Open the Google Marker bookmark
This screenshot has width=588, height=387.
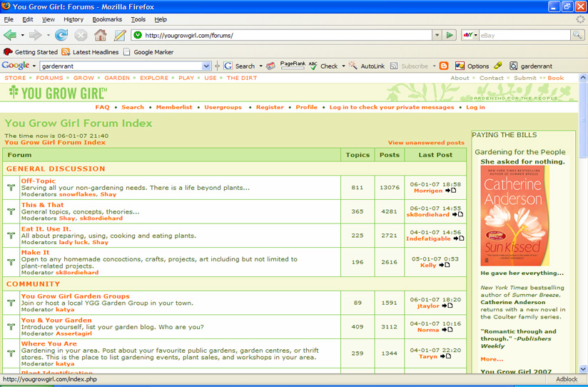pos(148,52)
